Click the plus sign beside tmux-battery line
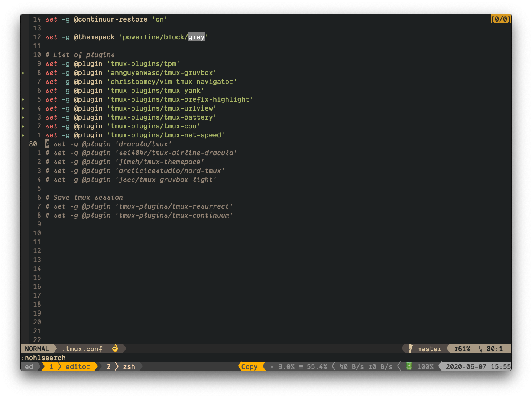Screen dimensions: 532x398 click(23, 117)
